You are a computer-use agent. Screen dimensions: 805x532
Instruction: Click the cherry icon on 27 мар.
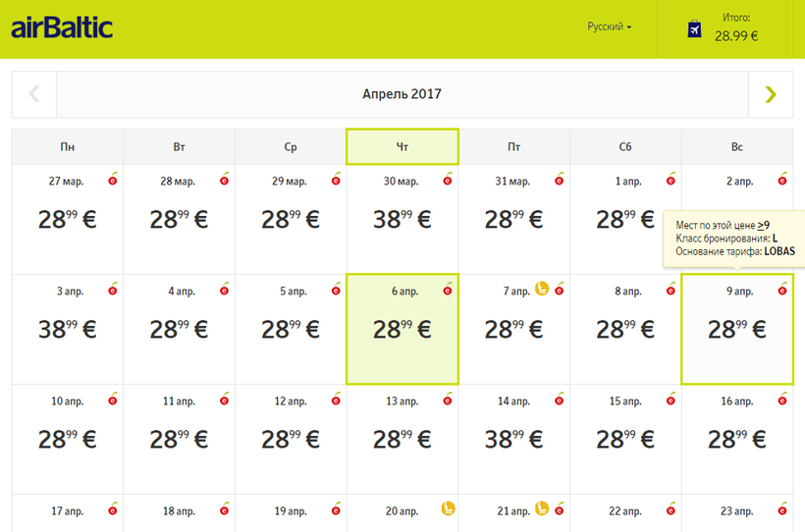(x=113, y=179)
